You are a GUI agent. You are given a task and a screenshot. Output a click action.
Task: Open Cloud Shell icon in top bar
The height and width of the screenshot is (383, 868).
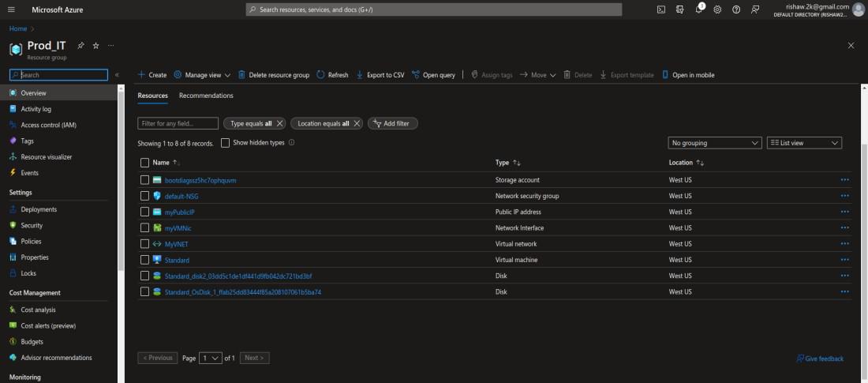pyautogui.click(x=661, y=9)
